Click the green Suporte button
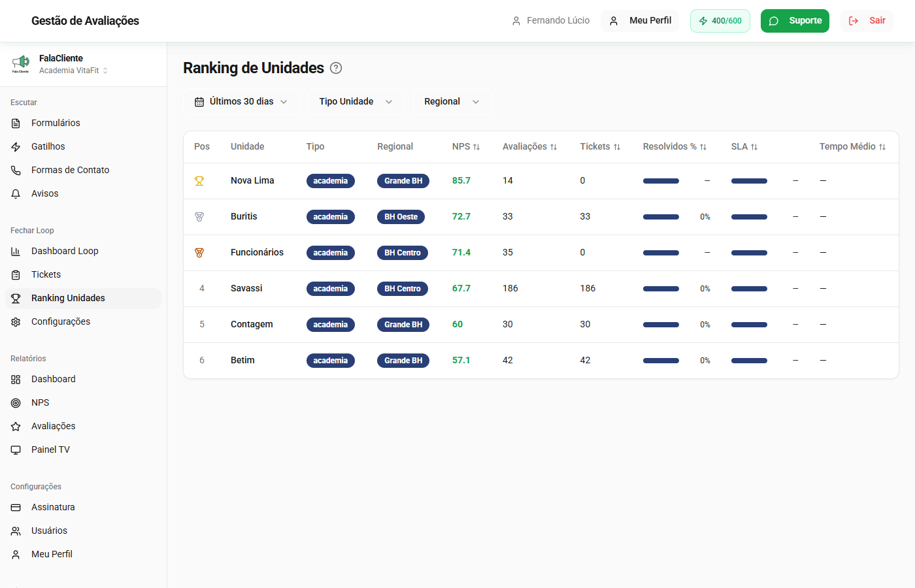915x588 pixels. pos(795,21)
